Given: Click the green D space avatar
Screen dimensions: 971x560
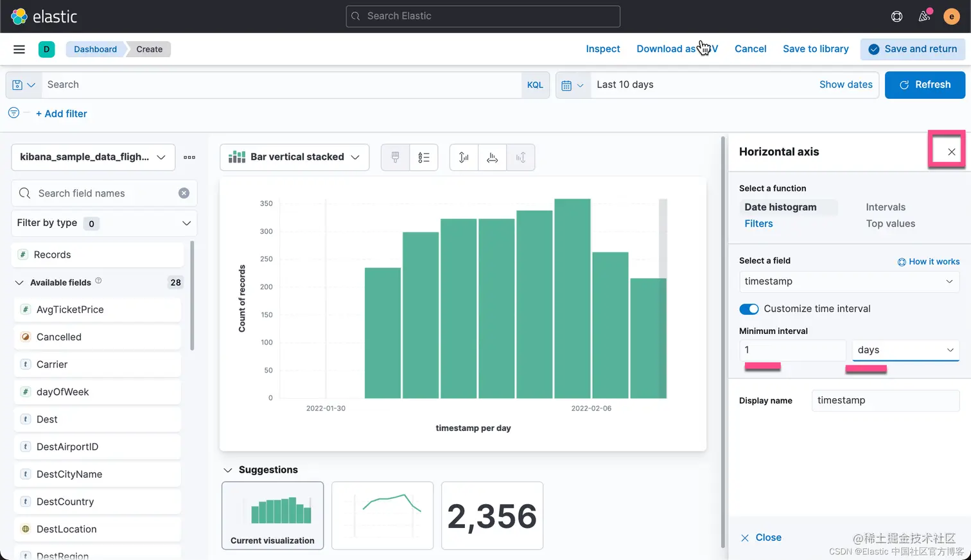Looking at the screenshot, I should 46,49.
